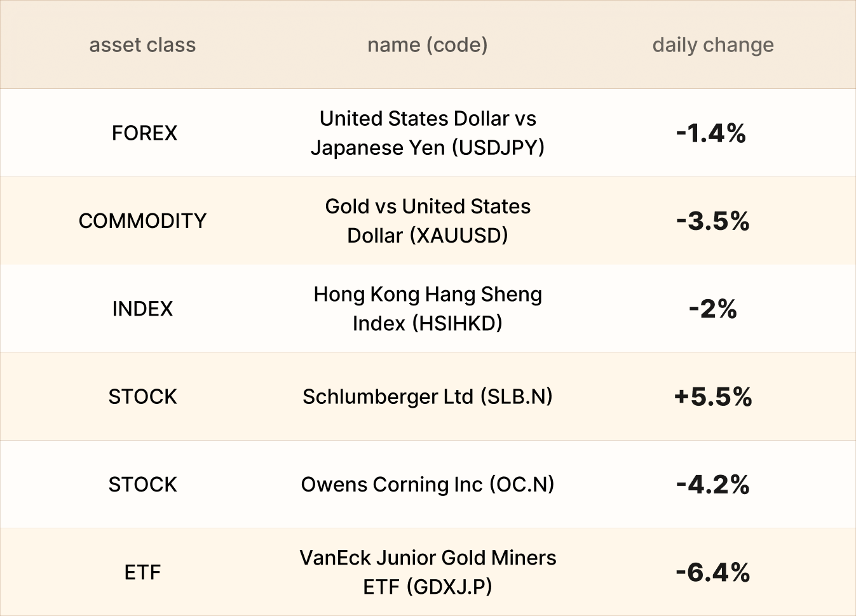This screenshot has width=856, height=616.
Task: Open Schlumberger Ltd (SLB.N) entry
Action: click(428, 396)
